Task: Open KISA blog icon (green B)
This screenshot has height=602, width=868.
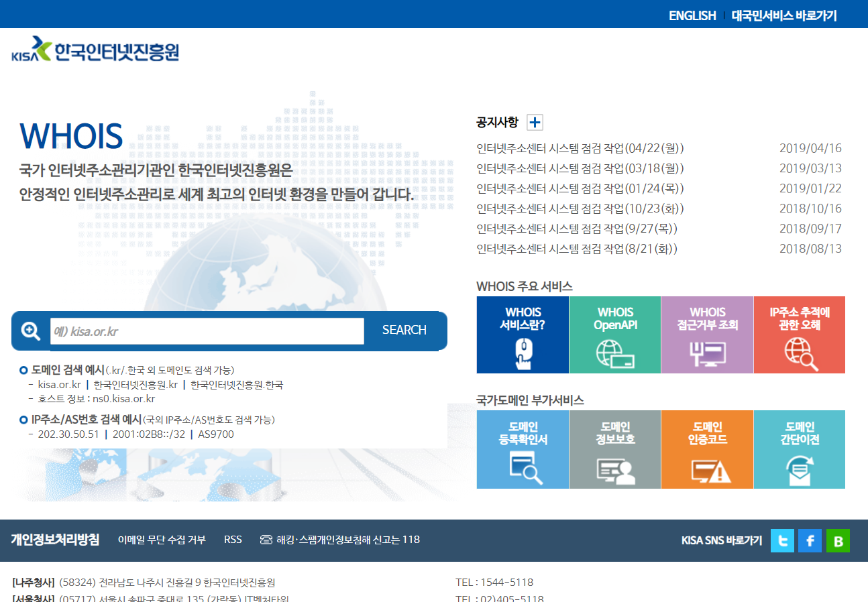Action: click(838, 540)
